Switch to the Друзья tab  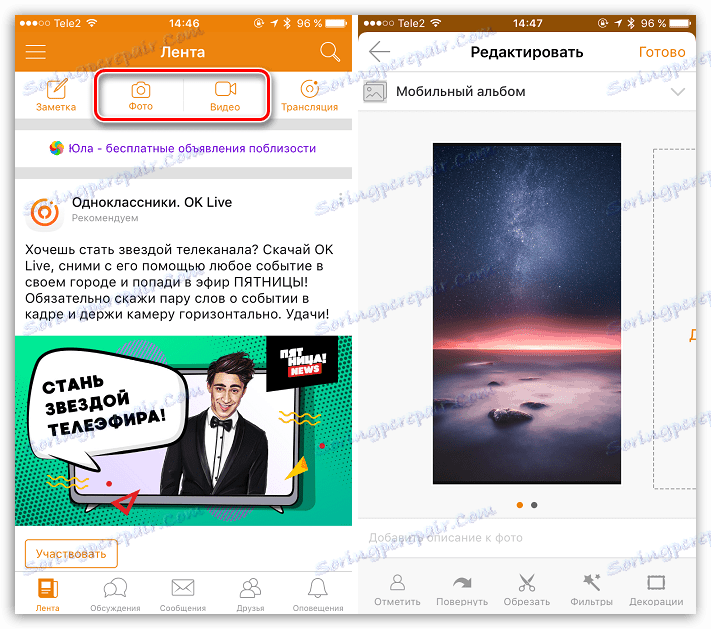coord(250,595)
